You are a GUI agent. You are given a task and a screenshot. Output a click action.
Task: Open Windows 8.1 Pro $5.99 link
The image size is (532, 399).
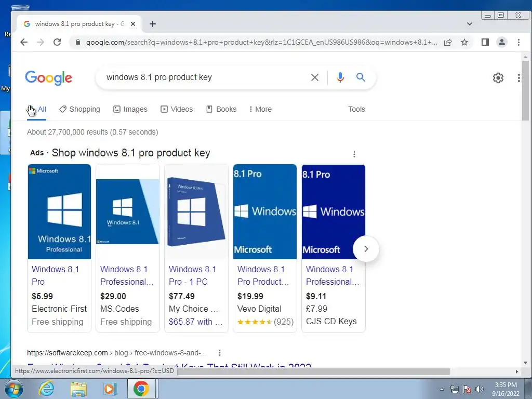55,275
